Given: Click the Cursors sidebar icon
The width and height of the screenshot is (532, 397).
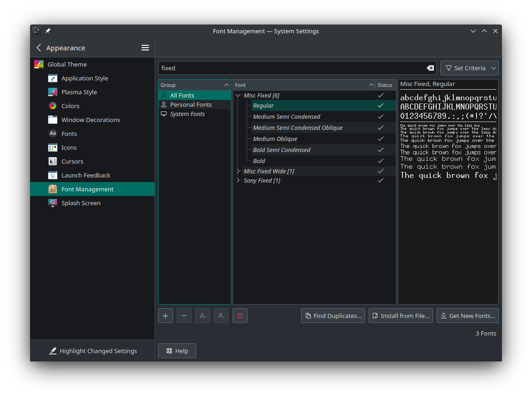Looking at the screenshot, I should (x=53, y=161).
